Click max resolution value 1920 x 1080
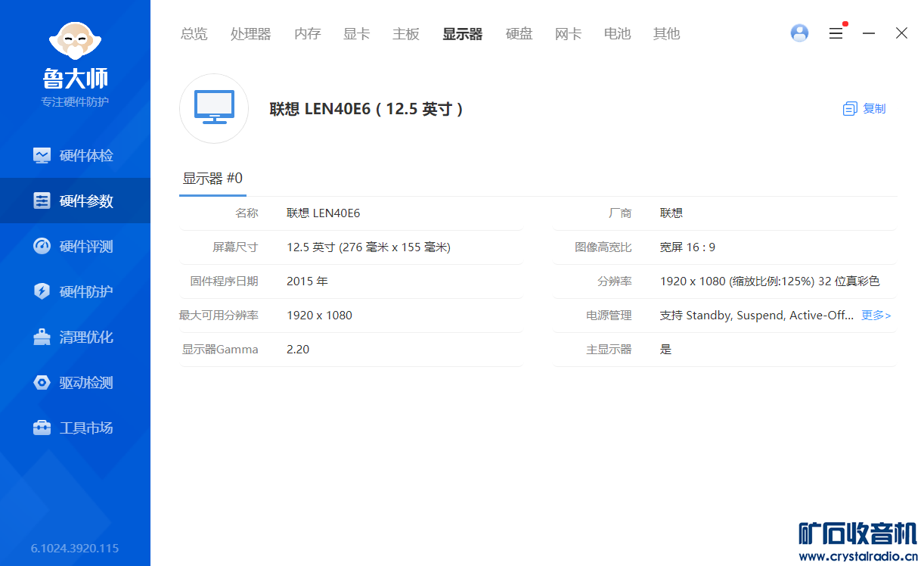Viewport: 924px width, 566px height. point(320,316)
